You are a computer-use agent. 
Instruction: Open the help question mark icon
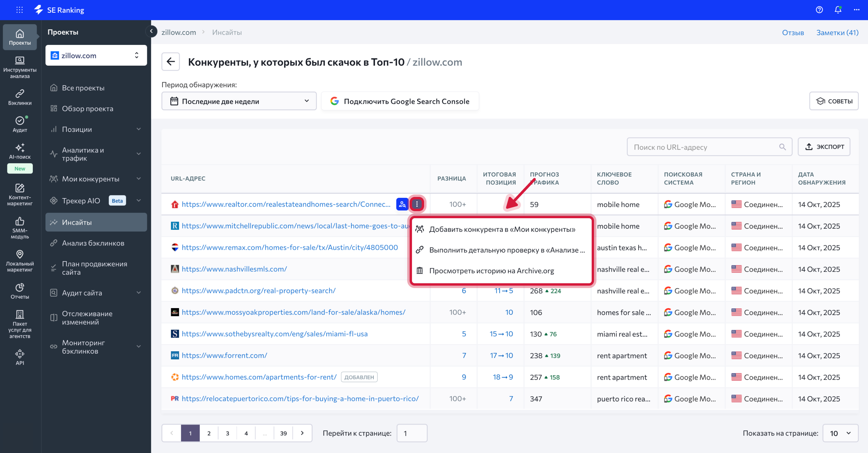(x=819, y=10)
